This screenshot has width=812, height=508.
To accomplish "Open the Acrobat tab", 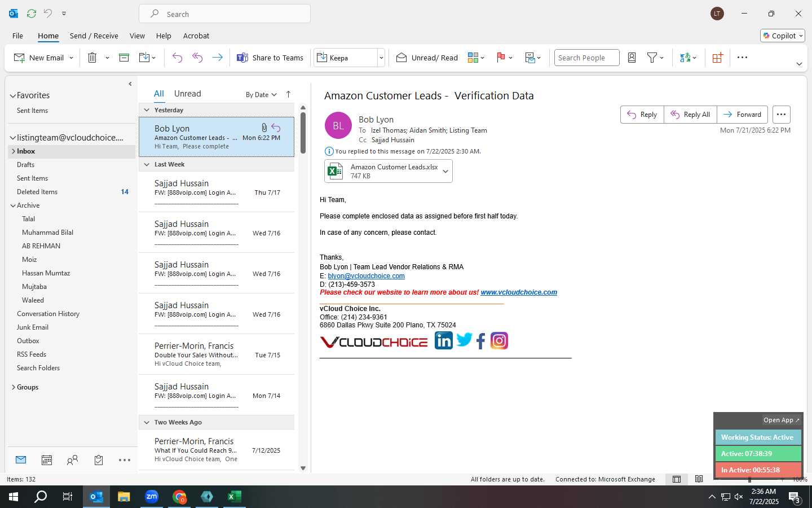I will [196, 36].
